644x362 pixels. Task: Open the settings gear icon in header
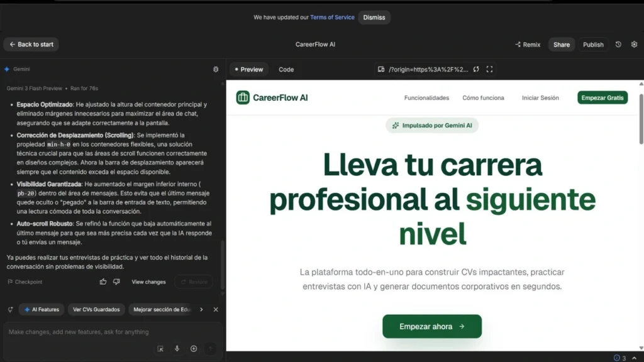[x=634, y=45]
